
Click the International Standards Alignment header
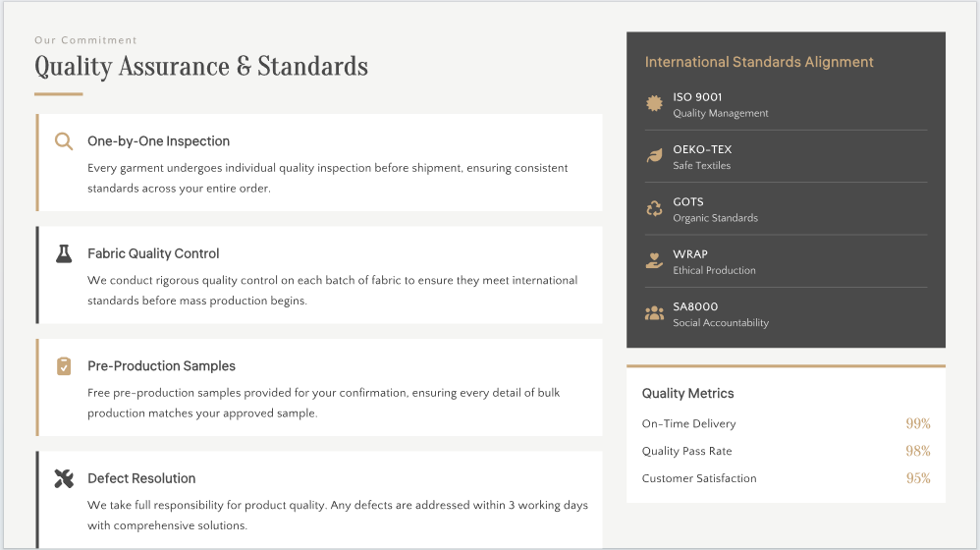point(759,62)
